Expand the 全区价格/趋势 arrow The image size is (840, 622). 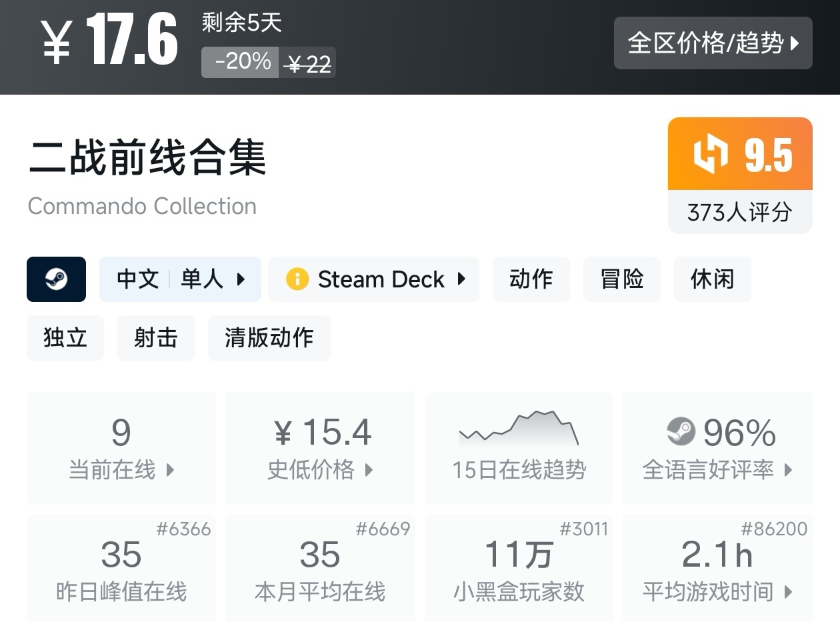click(794, 44)
